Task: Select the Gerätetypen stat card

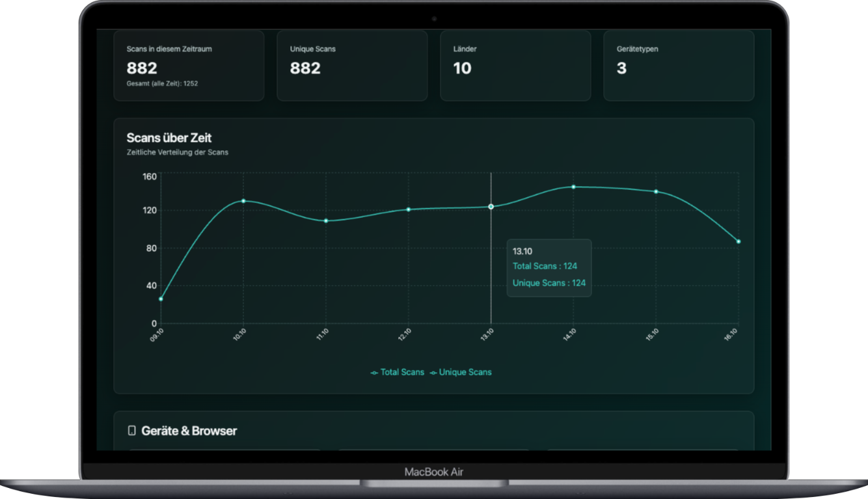Action: (679, 66)
